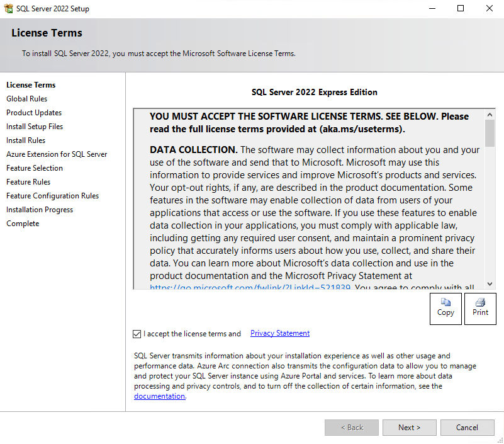Open the Privacy Statement link
The width and height of the screenshot is (504, 444).
coord(279,333)
